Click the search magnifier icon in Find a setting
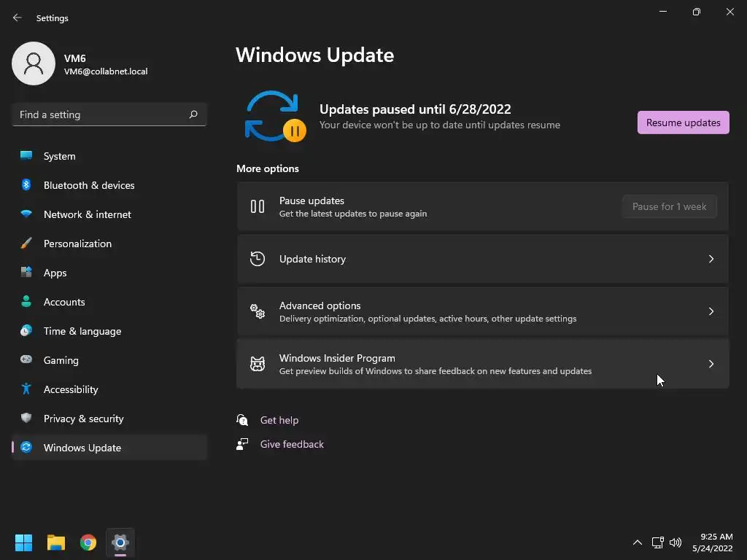This screenshot has width=747, height=560. point(193,114)
